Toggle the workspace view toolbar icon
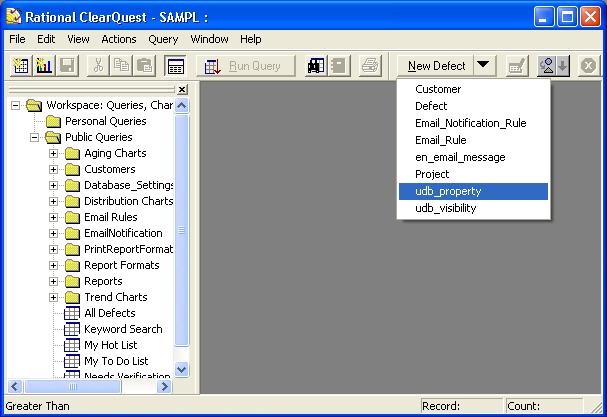Screen dimensions: 607x417 pyautogui.click(x=175, y=66)
